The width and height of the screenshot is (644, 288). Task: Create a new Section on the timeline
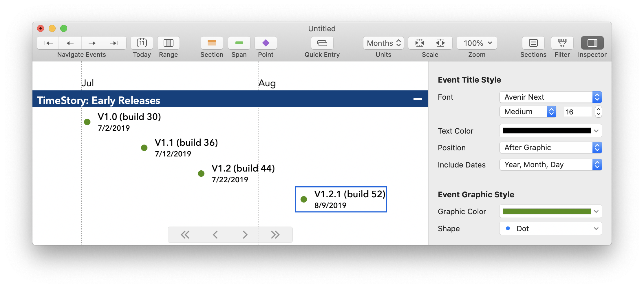(212, 43)
